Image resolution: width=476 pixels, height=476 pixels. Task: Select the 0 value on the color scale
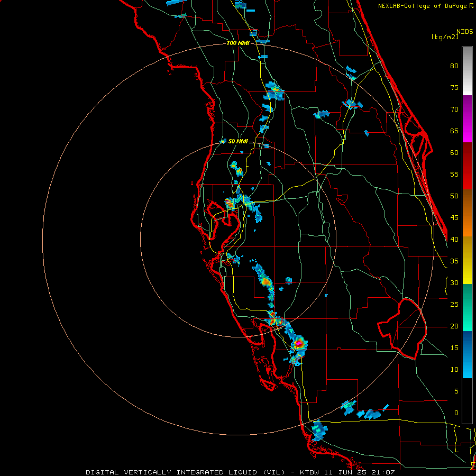coord(456,413)
